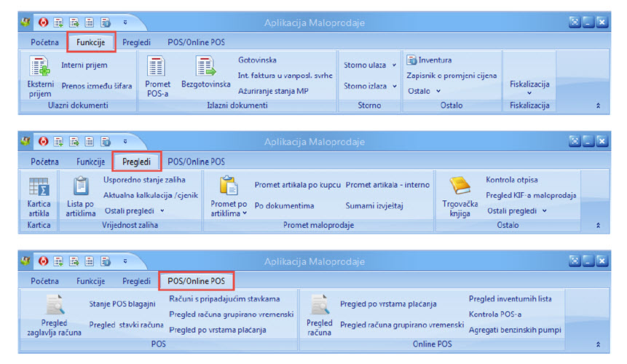This screenshot has width=627, height=364.
Task: Click the Gotovinska command
Action: coord(257,60)
